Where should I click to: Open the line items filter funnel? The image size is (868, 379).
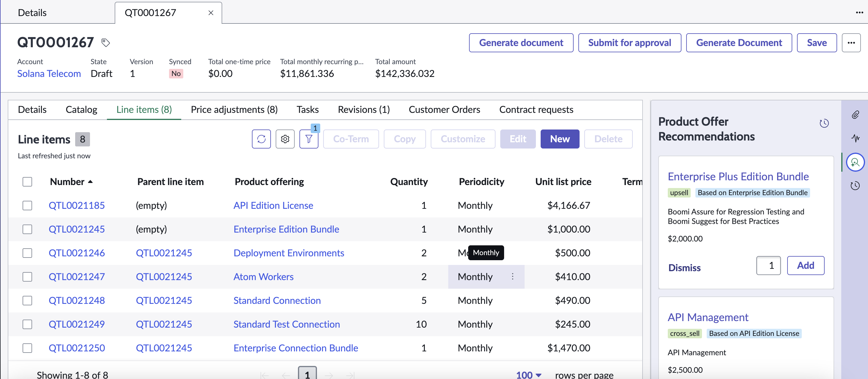point(309,139)
